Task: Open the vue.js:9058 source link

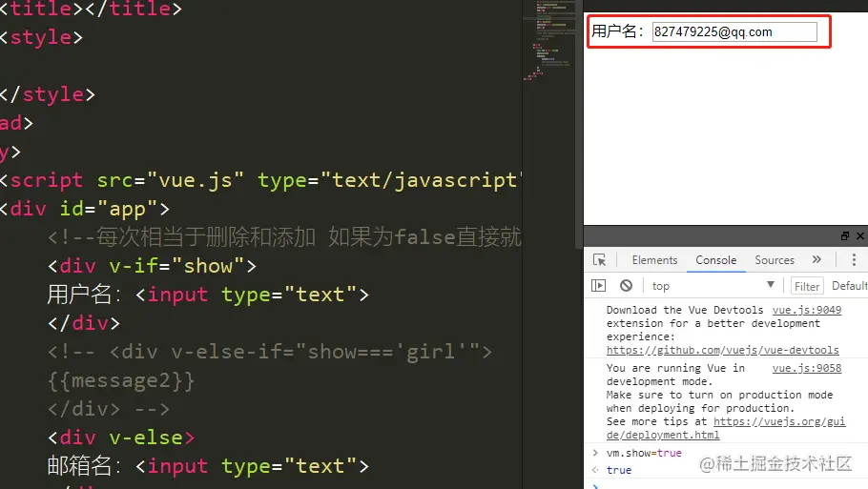Action: coord(807,368)
